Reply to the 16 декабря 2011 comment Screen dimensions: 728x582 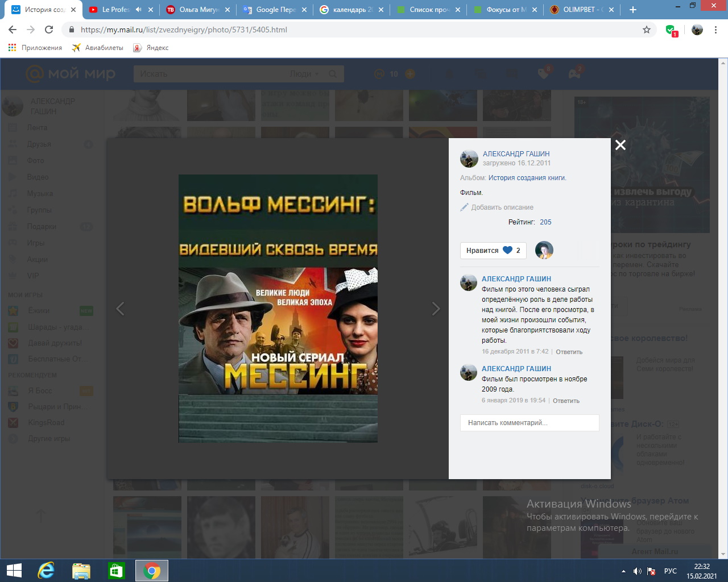point(569,352)
